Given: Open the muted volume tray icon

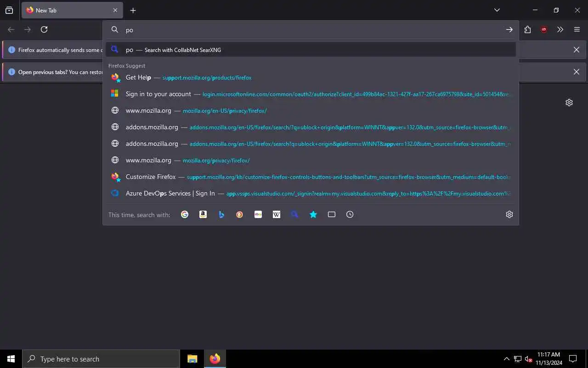Looking at the screenshot, I should click(529, 359).
